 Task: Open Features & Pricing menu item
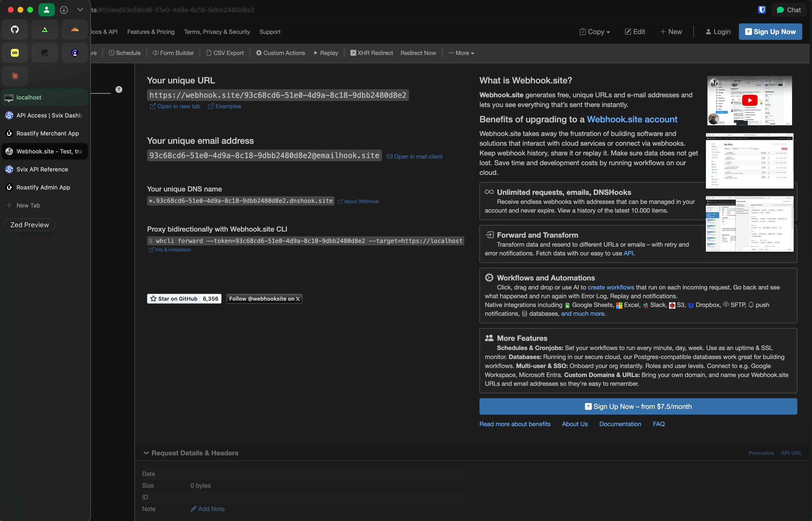point(151,32)
